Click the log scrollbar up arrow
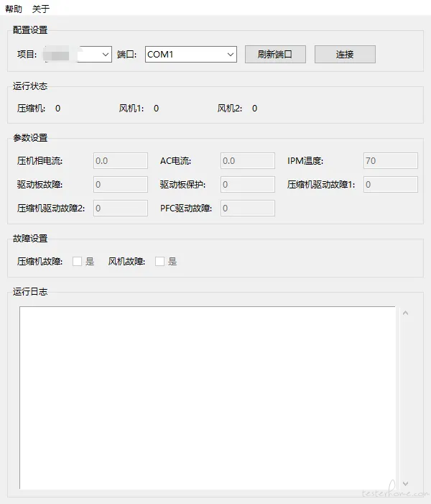The width and height of the screenshot is (431, 504). point(405,313)
